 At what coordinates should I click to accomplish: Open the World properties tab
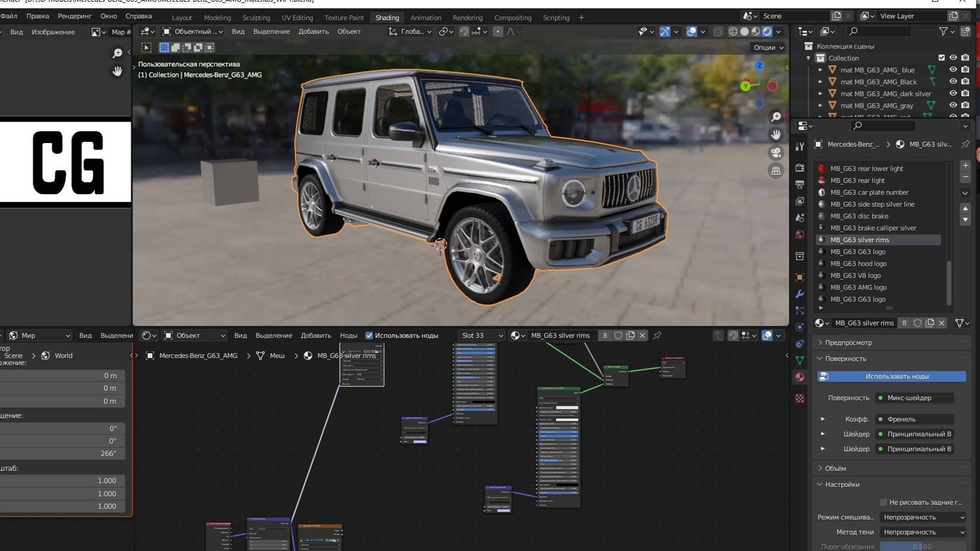click(800, 233)
